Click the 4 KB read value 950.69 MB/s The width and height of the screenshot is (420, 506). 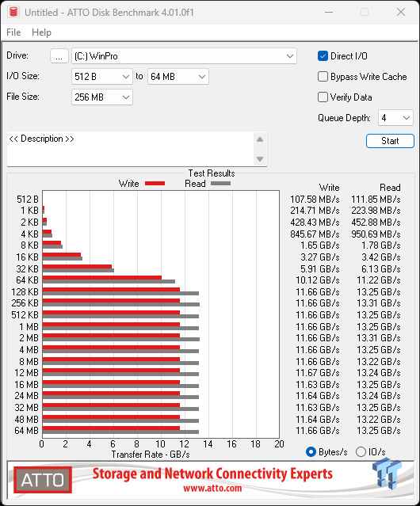376,234
